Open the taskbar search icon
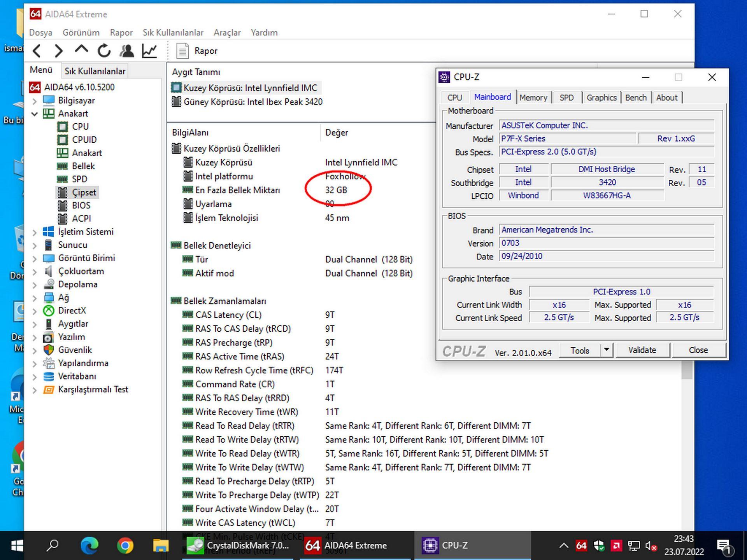The width and height of the screenshot is (747, 560). coord(53,546)
